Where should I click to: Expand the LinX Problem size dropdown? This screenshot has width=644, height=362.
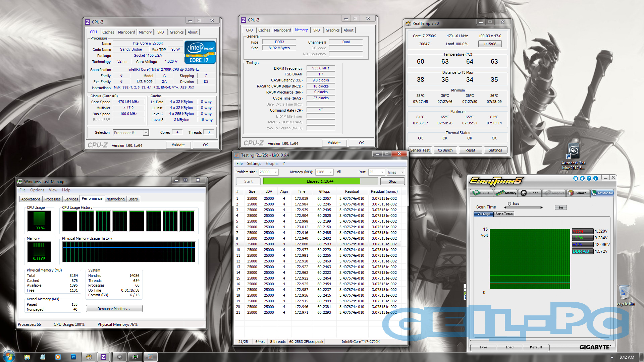point(276,172)
